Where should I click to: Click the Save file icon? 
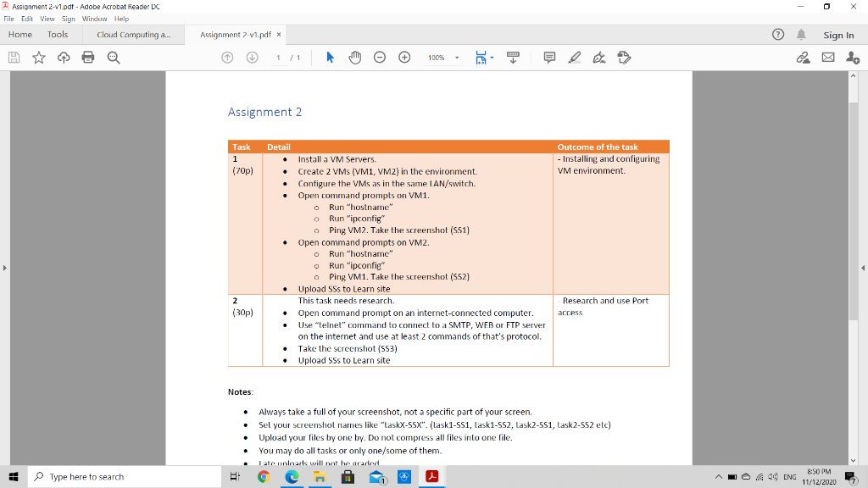click(x=14, y=58)
